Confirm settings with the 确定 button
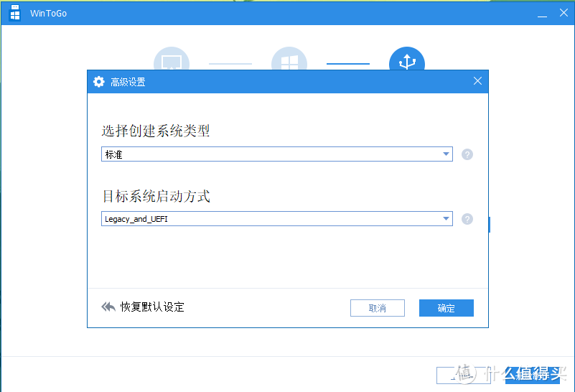575x392 pixels. 447,308
